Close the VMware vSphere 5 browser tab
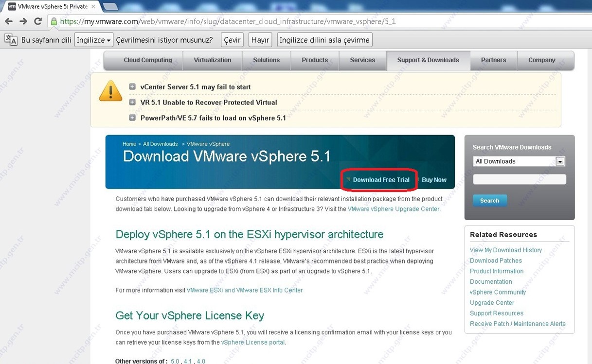 tap(93, 6)
